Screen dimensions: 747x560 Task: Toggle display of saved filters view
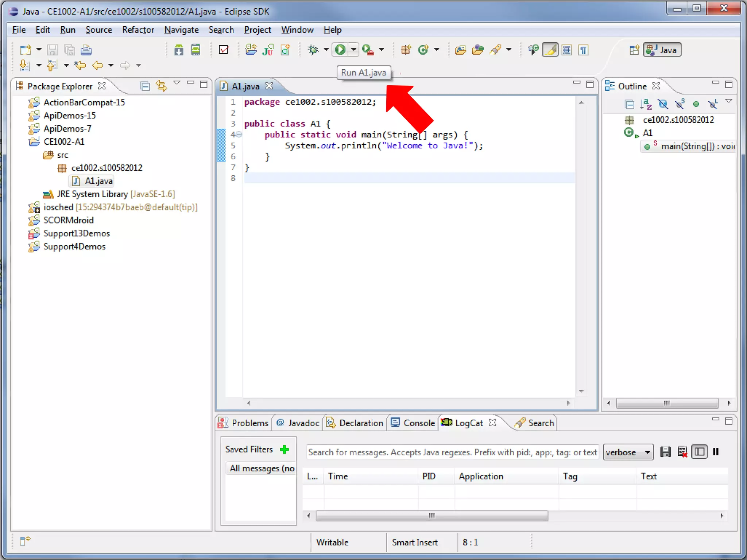[699, 452]
